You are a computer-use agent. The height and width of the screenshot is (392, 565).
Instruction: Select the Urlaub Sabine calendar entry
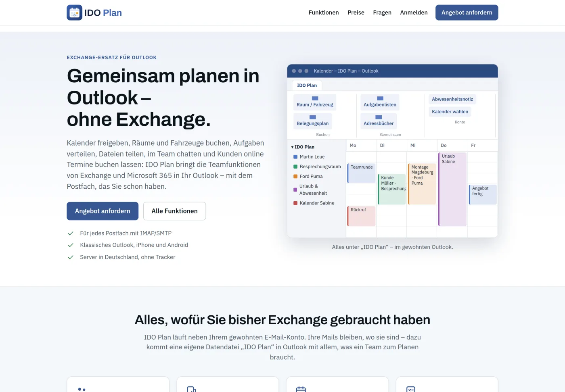pos(452,189)
